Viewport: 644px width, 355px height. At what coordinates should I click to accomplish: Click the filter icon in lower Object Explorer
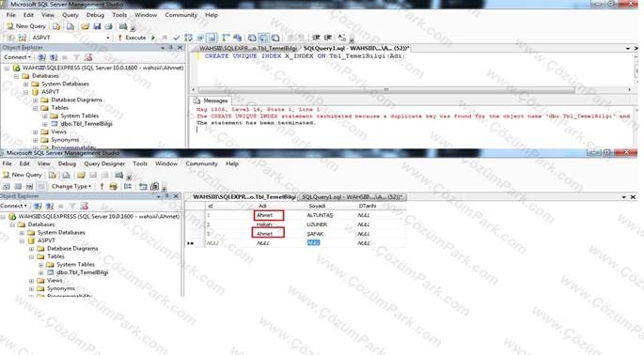click(x=72, y=206)
